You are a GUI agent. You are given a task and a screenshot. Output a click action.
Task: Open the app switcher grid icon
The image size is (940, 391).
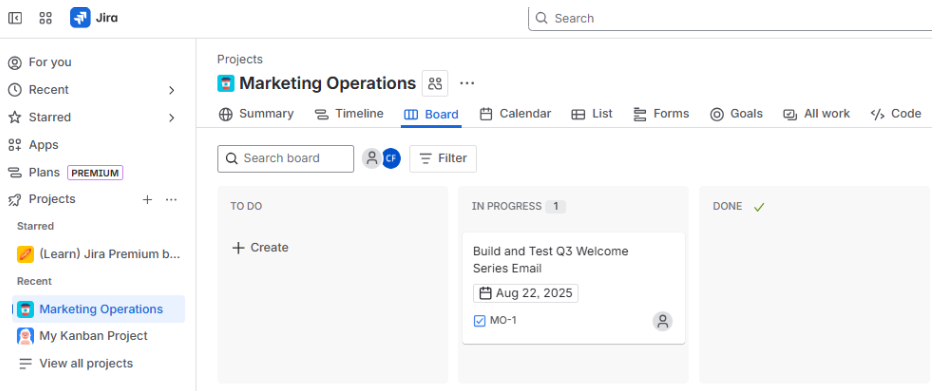pyautogui.click(x=46, y=18)
